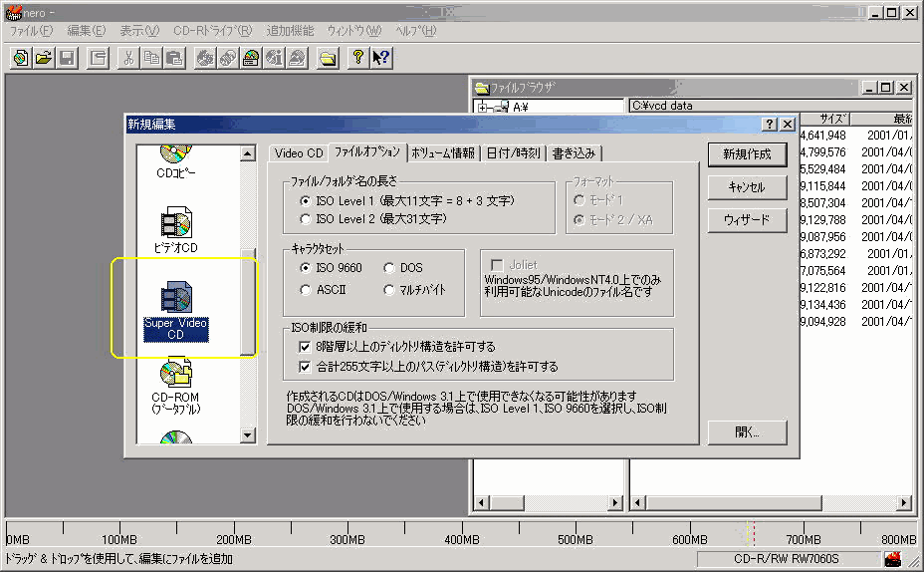924x572 pixels.
Task: Click the open folder toolbar icon
Action: (44, 58)
